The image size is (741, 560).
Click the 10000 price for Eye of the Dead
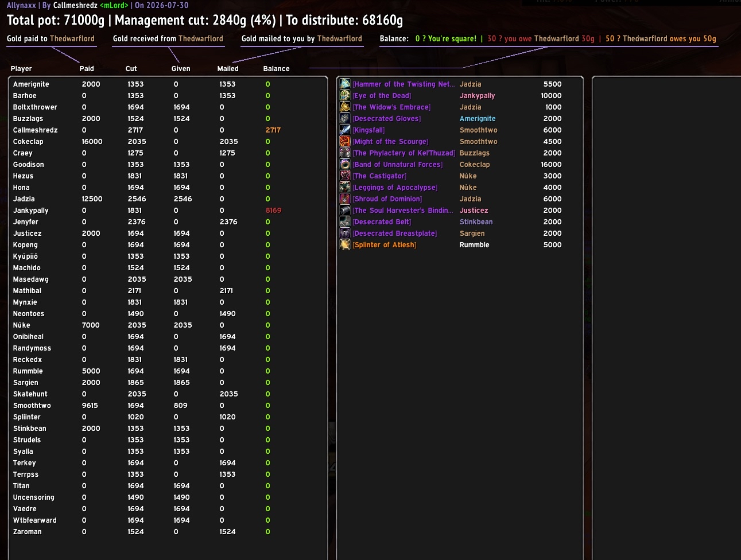coord(551,96)
